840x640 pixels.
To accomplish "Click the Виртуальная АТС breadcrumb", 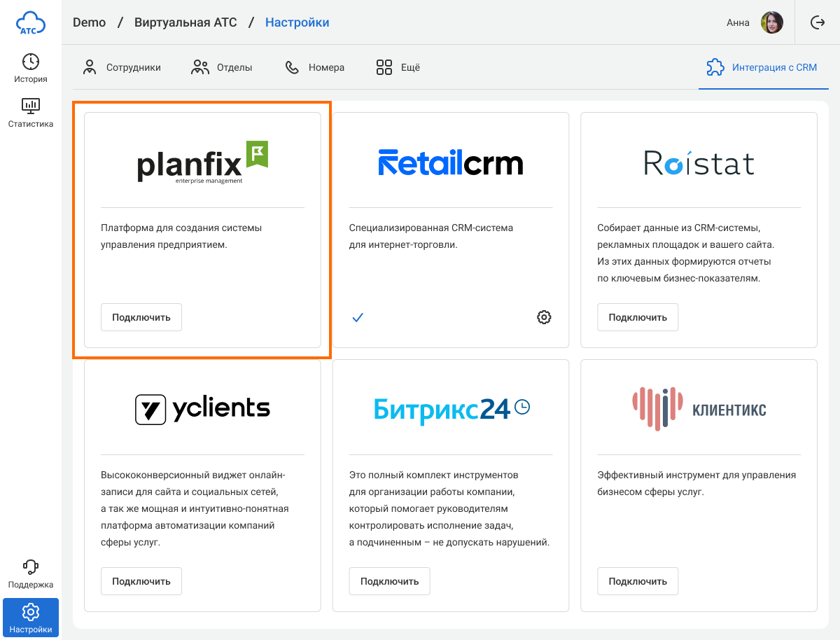I will coord(186,22).
